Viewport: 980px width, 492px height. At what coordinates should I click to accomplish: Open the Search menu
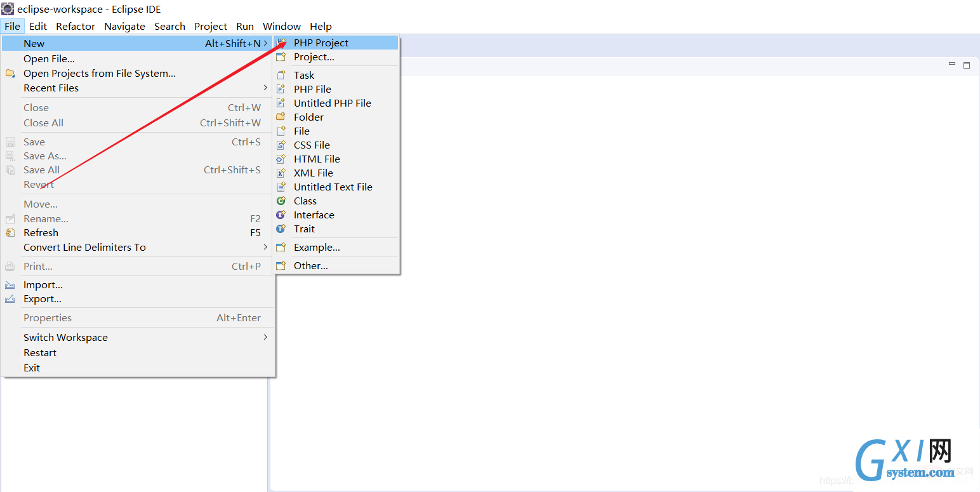coord(169,26)
